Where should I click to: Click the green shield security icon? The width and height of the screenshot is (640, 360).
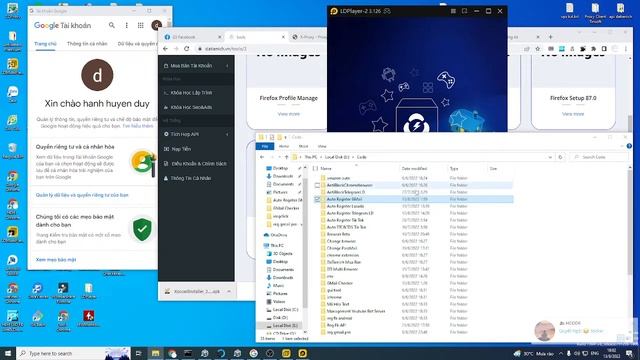(142, 229)
